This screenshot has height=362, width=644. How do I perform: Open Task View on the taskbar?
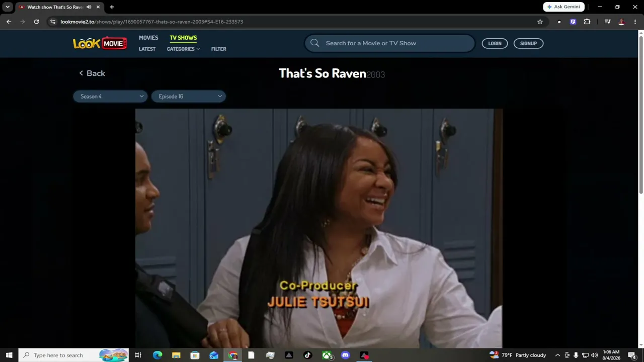(138, 355)
